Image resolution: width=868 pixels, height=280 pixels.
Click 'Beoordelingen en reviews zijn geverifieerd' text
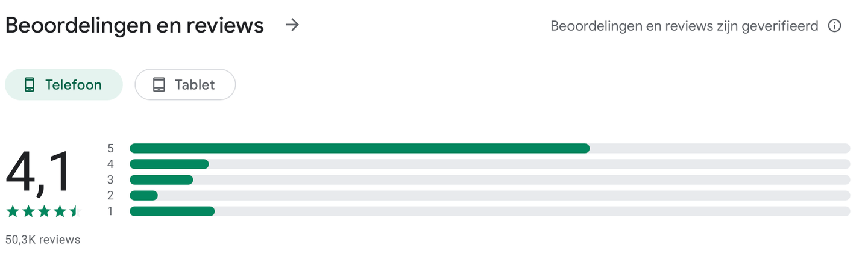point(684,26)
